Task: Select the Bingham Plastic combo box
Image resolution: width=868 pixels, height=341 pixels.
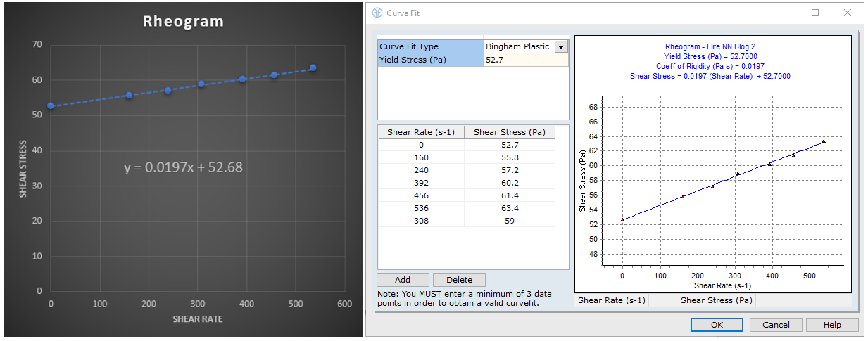Action: (520, 47)
